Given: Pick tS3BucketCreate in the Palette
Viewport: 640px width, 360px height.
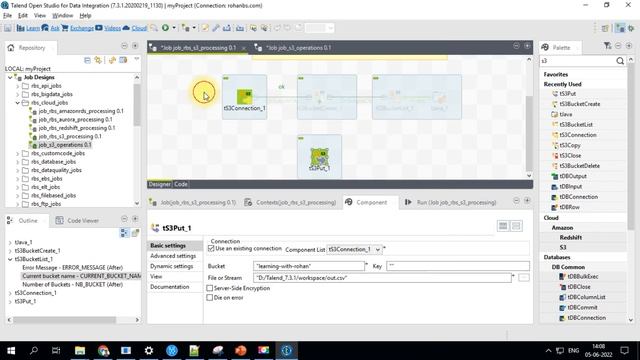Looking at the screenshot, I should click(580, 104).
